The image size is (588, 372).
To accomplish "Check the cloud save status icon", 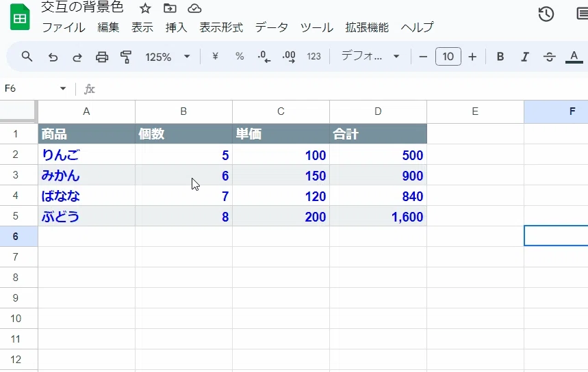I will (x=194, y=8).
